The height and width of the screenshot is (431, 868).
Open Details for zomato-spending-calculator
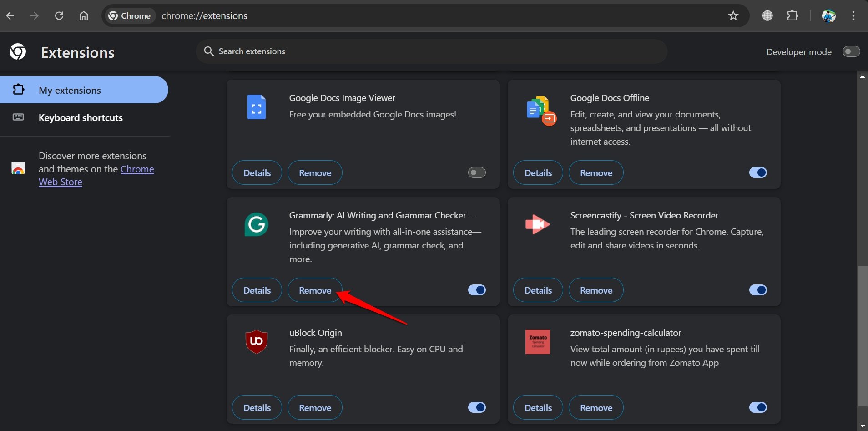[538, 407]
